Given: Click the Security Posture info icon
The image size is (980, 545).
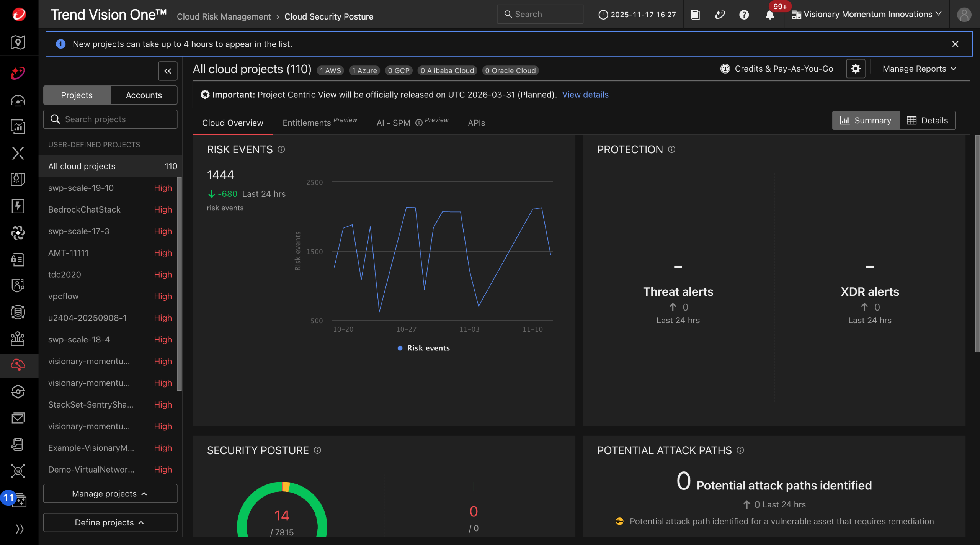Looking at the screenshot, I should 317,450.
